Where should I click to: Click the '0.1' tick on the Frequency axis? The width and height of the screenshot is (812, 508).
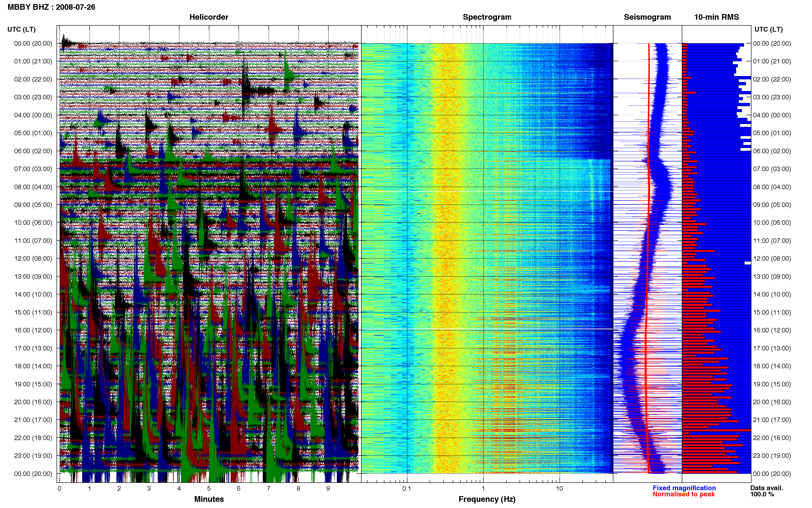pos(407,489)
